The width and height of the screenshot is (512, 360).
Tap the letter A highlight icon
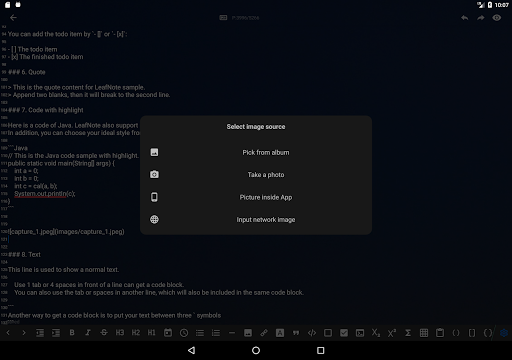point(280,333)
